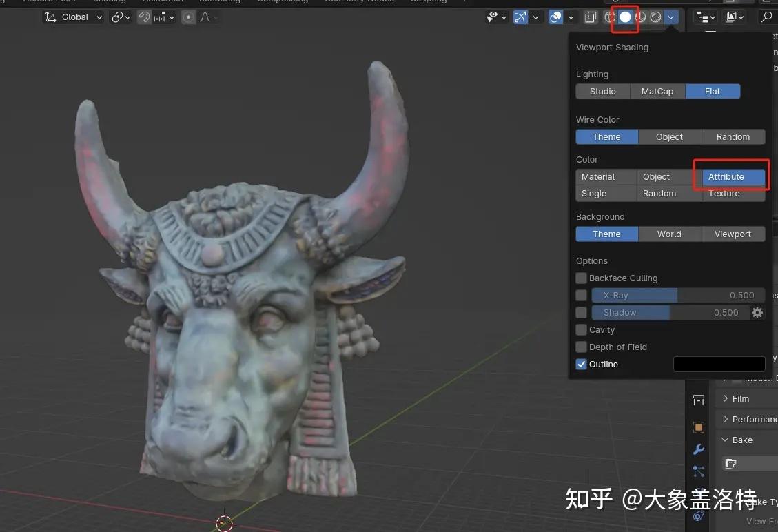Open shadow settings gear icon

[x=757, y=313]
